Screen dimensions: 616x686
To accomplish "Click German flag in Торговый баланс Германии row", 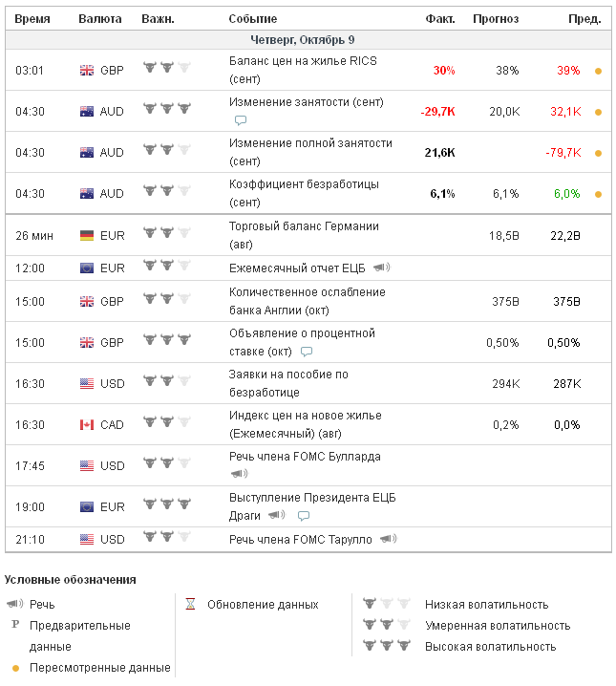I will pyautogui.click(x=87, y=234).
